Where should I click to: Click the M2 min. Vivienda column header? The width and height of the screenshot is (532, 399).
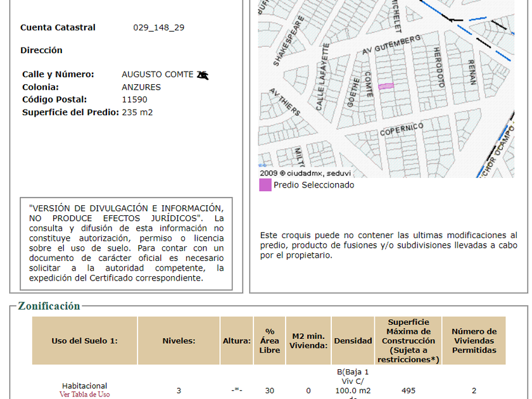pyautogui.click(x=308, y=341)
